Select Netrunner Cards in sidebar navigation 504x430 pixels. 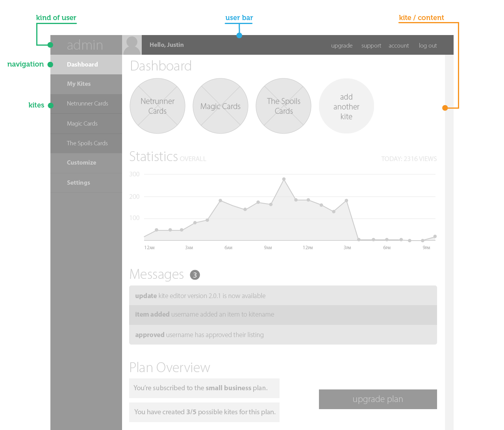click(87, 104)
